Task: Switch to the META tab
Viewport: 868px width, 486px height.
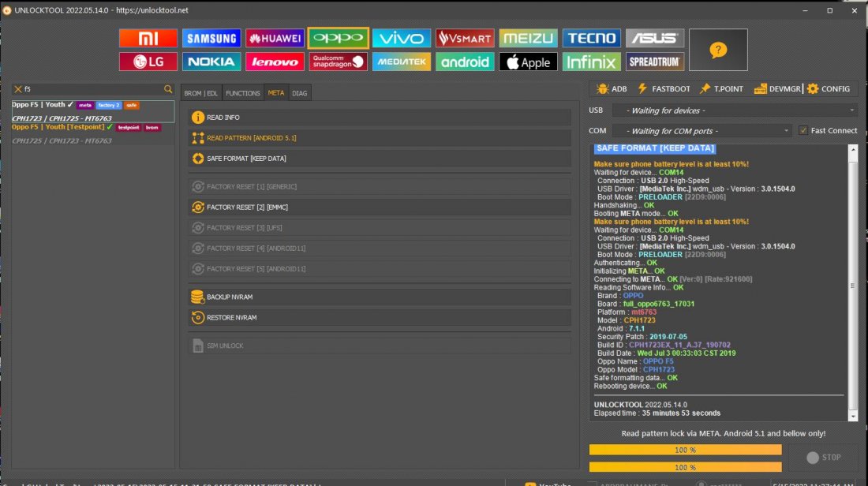Action: [275, 93]
